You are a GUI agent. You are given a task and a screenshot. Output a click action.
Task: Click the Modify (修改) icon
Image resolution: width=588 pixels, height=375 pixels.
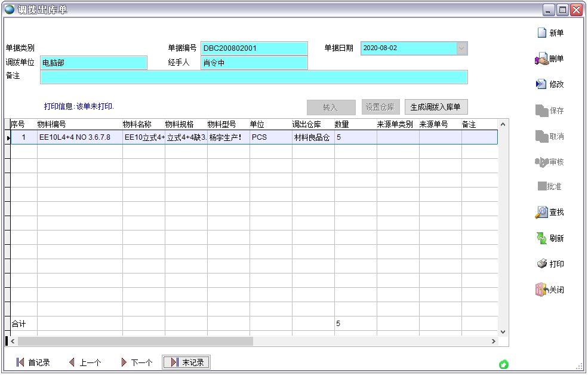[x=541, y=85]
